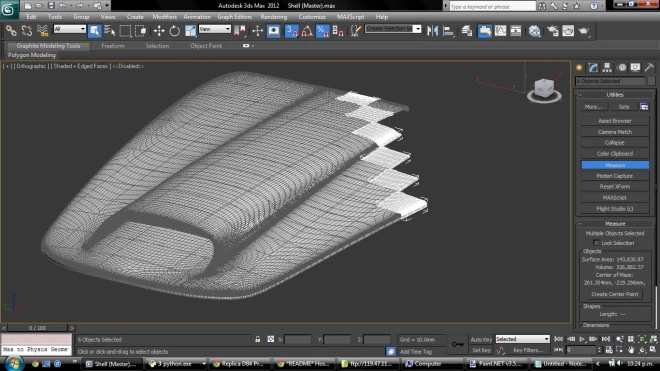The image size is (660, 371).
Task: Toggle the Spinner Snap button
Action: (338, 31)
